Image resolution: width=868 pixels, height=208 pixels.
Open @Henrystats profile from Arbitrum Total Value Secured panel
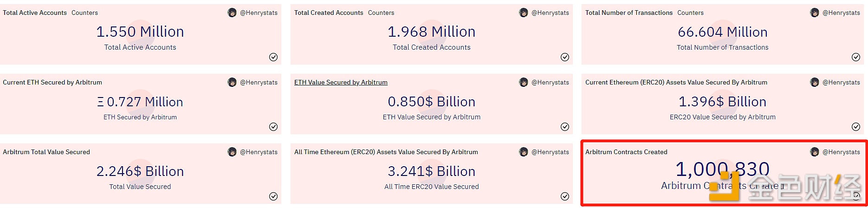[x=259, y=152]
